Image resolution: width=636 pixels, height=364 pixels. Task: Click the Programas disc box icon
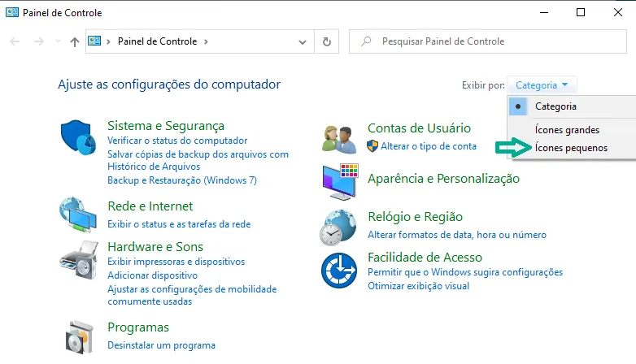pyautogui.click(x=79, y=337)
